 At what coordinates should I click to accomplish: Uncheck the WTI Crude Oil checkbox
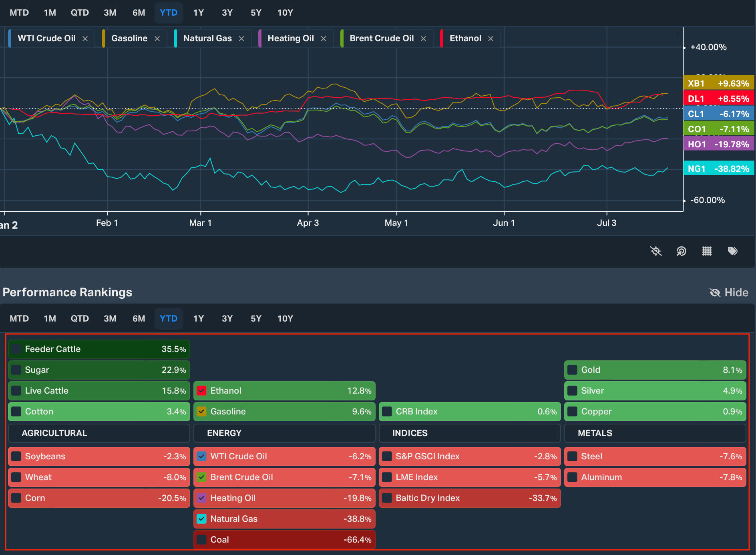[x=201, y=456]
